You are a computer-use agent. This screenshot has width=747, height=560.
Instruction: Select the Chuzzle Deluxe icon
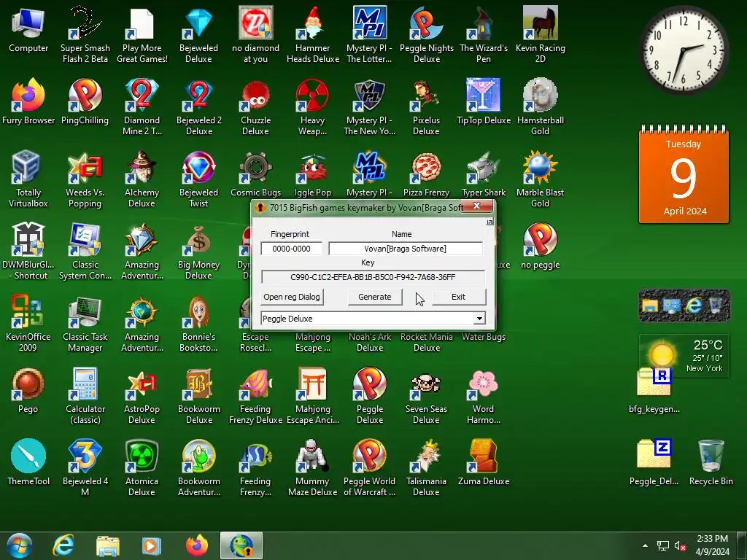click(255, 106)
